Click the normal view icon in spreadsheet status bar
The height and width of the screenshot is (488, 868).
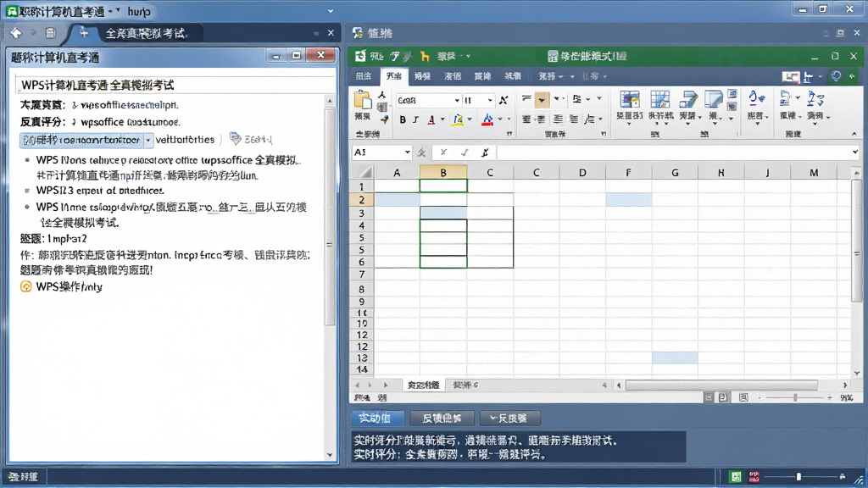709,398
